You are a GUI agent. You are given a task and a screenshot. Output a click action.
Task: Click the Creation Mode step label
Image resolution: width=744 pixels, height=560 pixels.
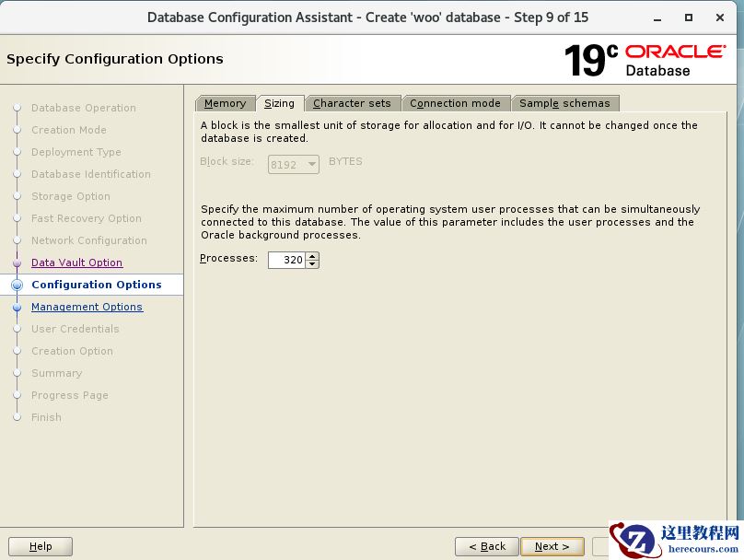tap(69, 130)
